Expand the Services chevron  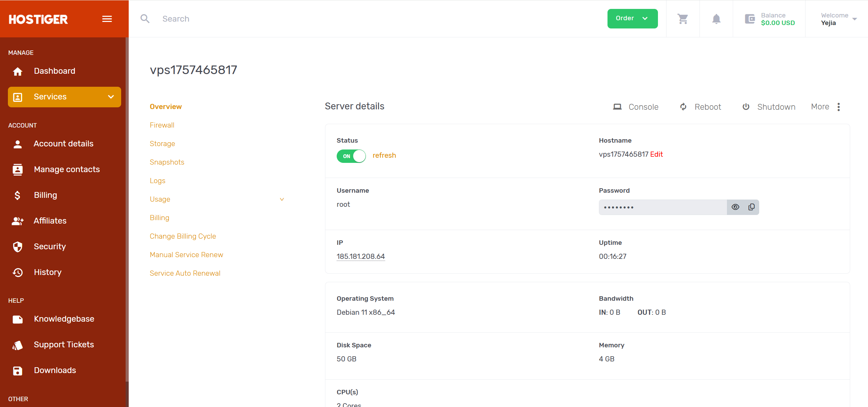coord(111,97)
